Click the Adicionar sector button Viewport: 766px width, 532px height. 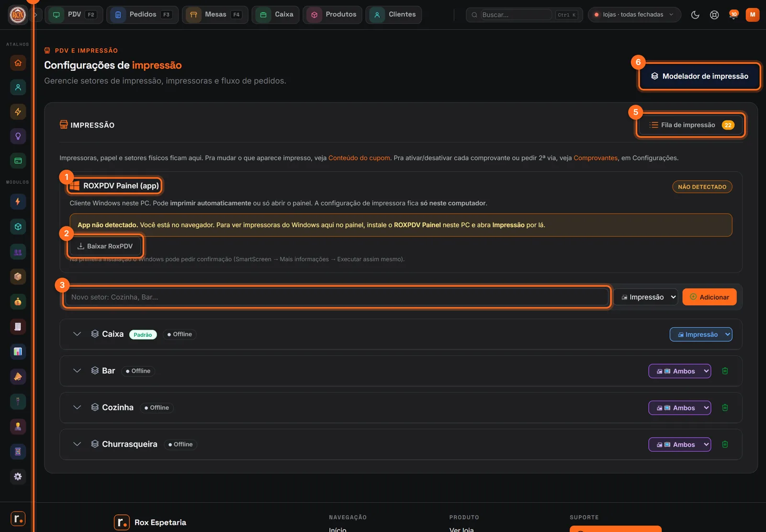710,297
